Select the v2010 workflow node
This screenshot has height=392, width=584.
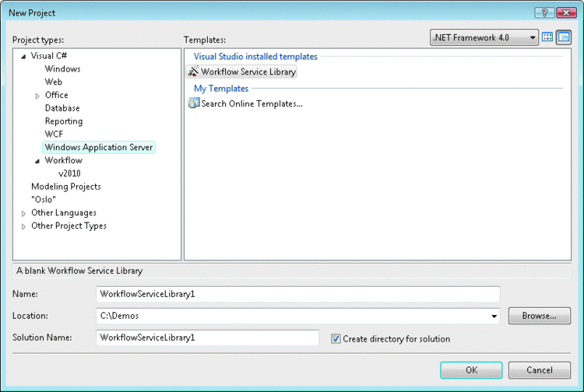[69, 173]
